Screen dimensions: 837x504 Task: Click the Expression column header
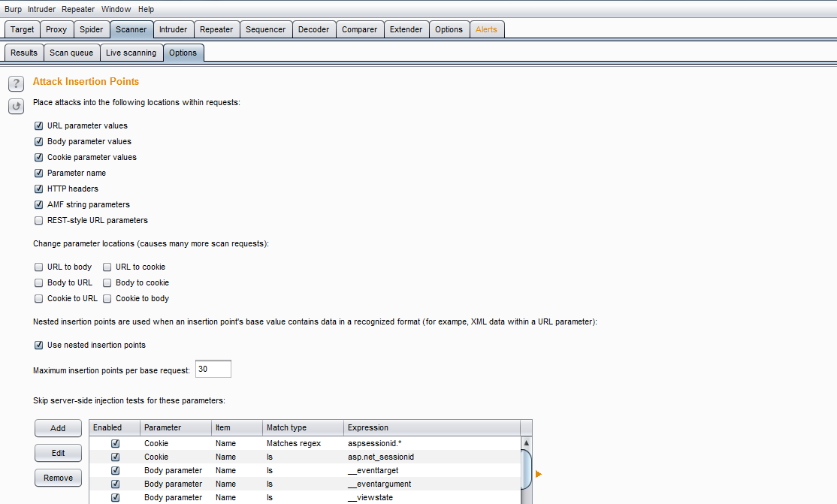(x=432, y=427)
